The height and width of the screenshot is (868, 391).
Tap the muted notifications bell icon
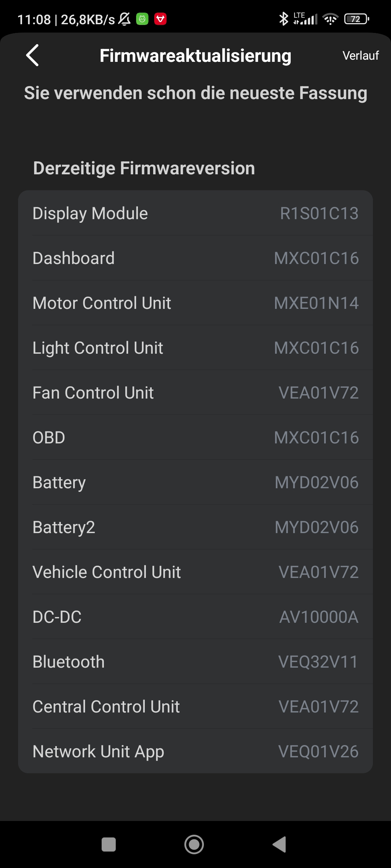point(125,19)
